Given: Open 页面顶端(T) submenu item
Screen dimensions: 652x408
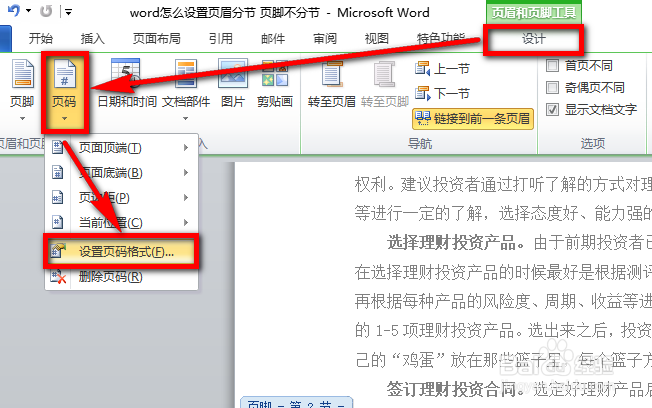Looking at the screenshot, I should pyautogui.click(x=121, y=148).
